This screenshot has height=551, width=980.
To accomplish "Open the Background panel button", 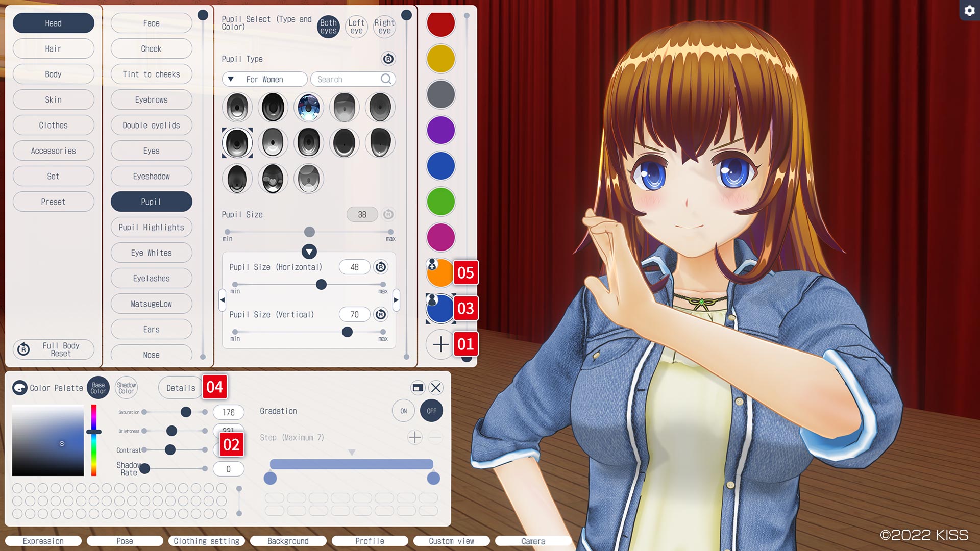I will point(288,541).
